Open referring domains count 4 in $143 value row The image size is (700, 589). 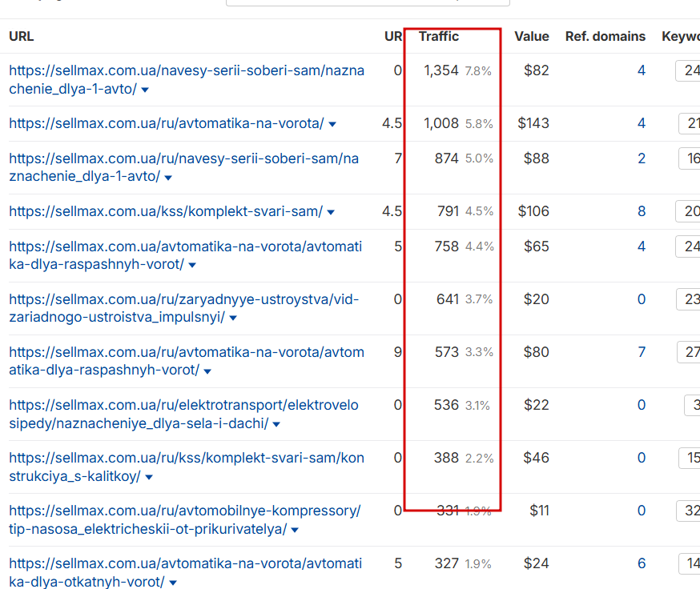(x=642, y=123)
